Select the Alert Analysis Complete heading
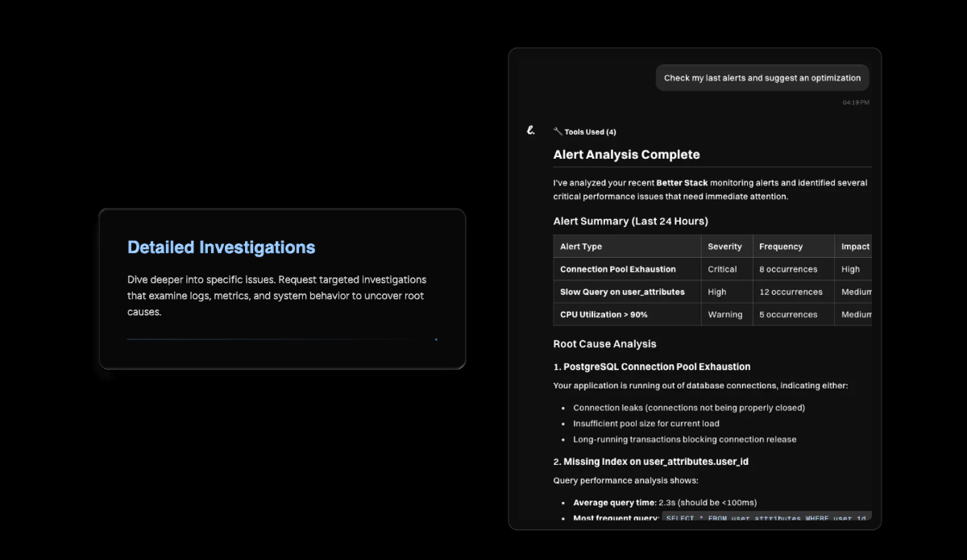Image resolution: width=967 pixels, height=560 pixels. tap(626, 155)
